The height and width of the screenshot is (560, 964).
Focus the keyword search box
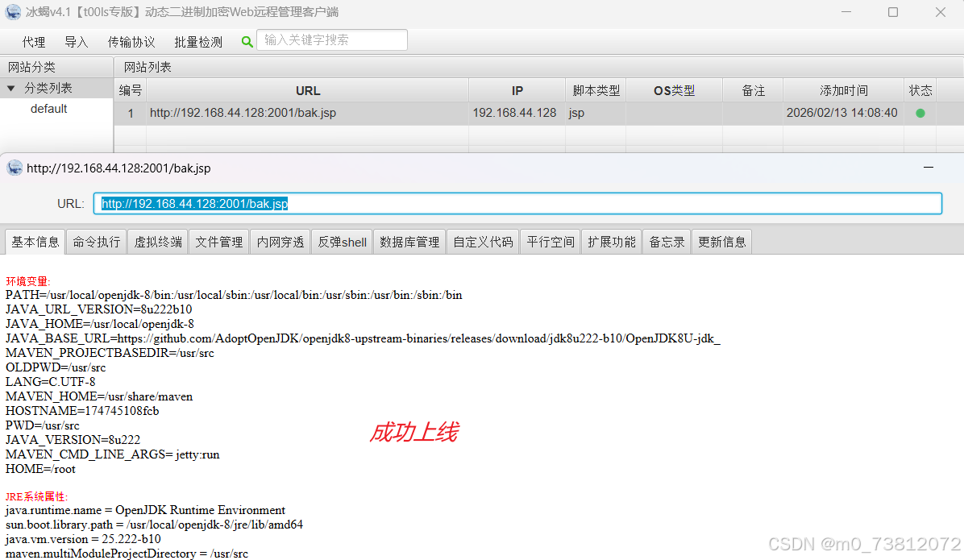[332, 40]
